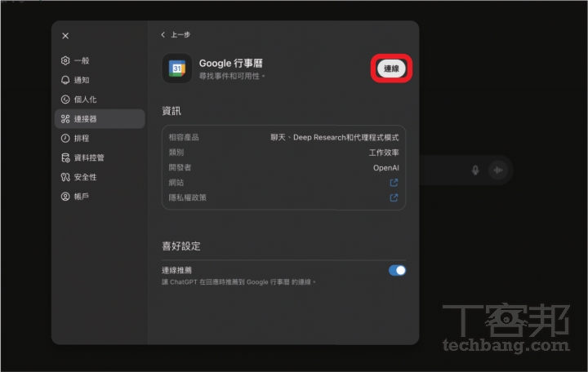This screenshot has width=588, height=372.
Task: Click the voice mode waveform button in the background
Action: point(498,170)
